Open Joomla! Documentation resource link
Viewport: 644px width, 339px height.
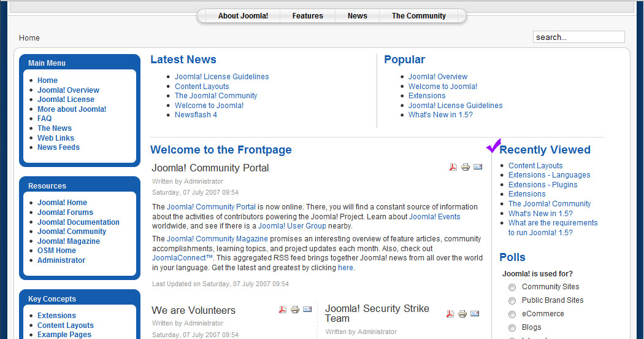(x=79, y=222)
